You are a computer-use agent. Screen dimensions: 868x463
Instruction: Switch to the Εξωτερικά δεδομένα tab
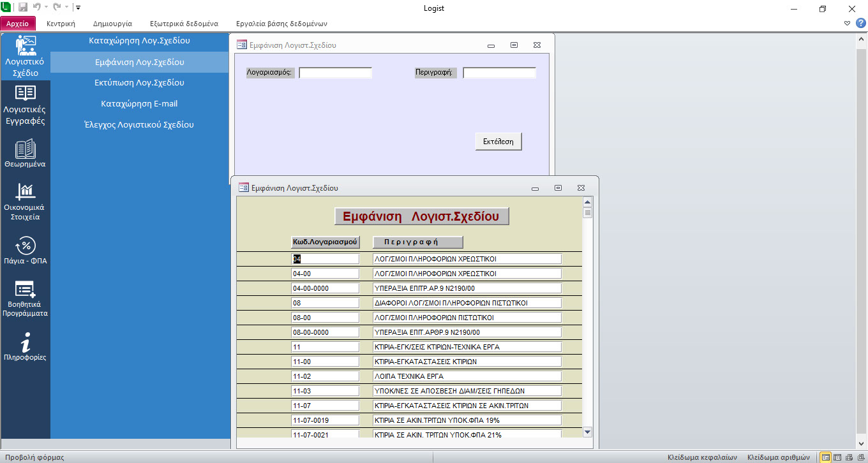(184, 24)
